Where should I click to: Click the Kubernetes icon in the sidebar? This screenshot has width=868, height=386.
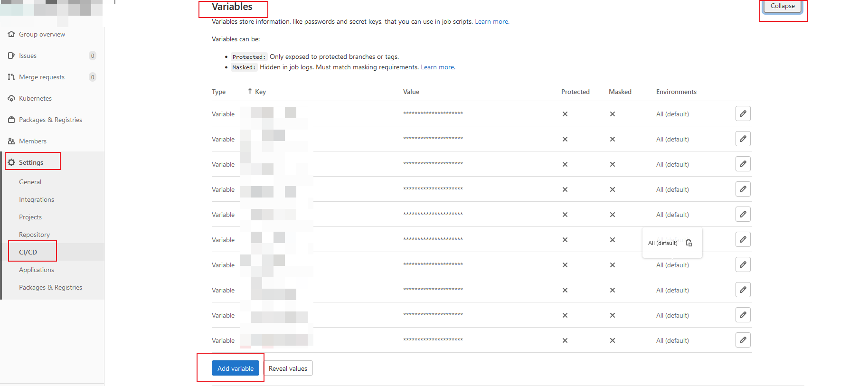pyautogui.click(x=11, y=98)
